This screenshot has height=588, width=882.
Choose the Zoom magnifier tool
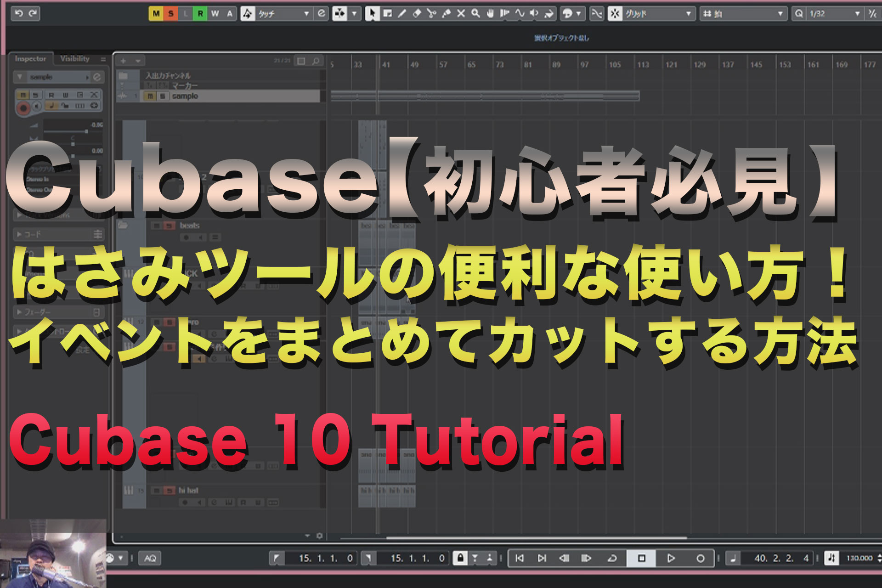pos(475,14)
